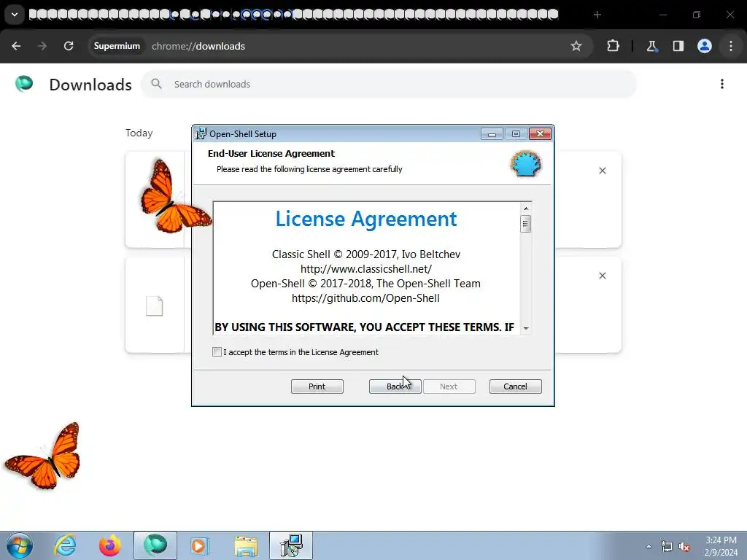747x560 pixels.
Task: Switch to installer taskbar button
Action: coord(291,545)
